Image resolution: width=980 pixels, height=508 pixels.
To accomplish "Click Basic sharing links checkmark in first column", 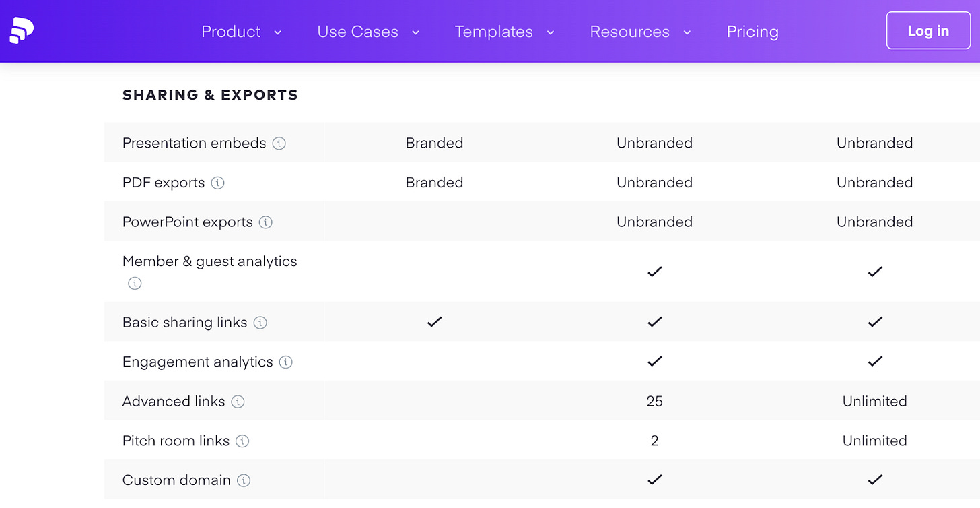I will click(x=434, y=322).
